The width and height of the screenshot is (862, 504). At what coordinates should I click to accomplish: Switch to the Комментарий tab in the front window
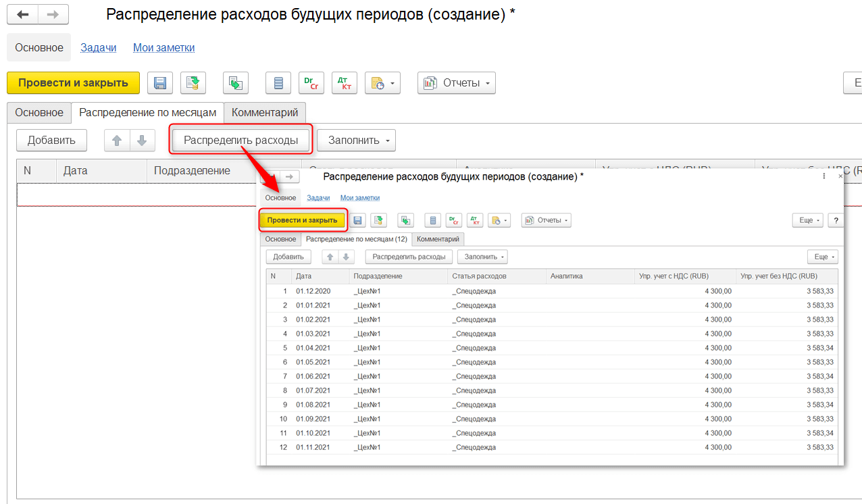coord(438,239)
